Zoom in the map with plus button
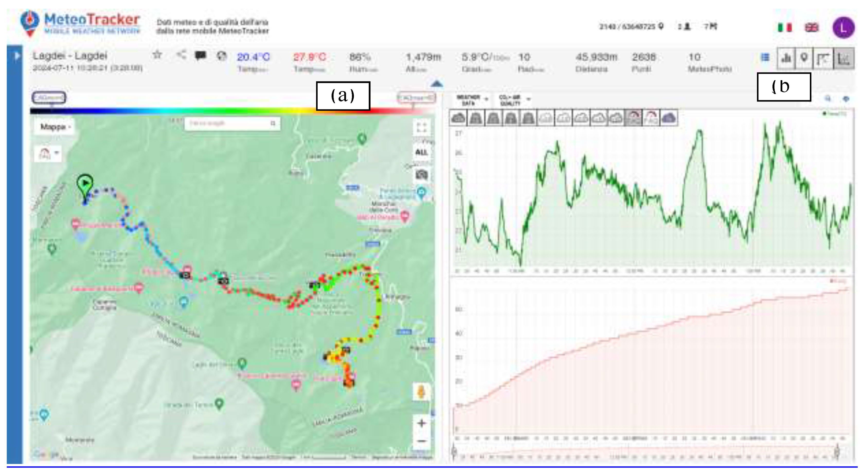868x474 pixels. (x=422, y=423)
